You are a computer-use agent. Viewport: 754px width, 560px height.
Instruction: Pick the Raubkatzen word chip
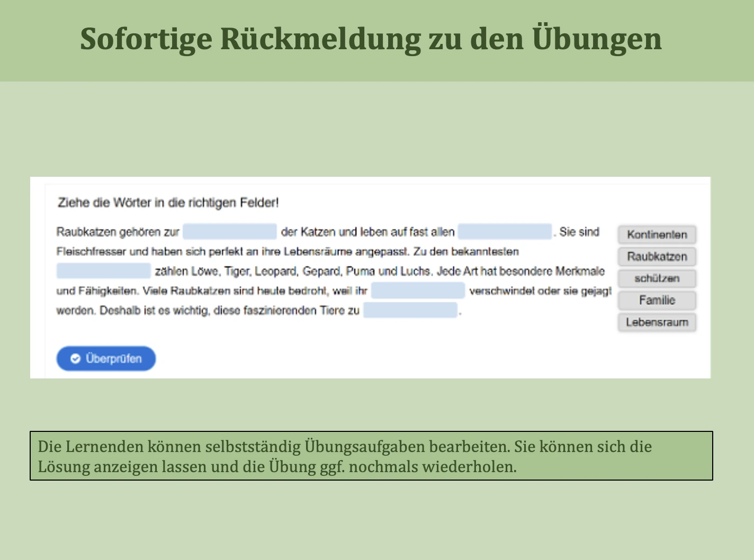pos(657,257)
